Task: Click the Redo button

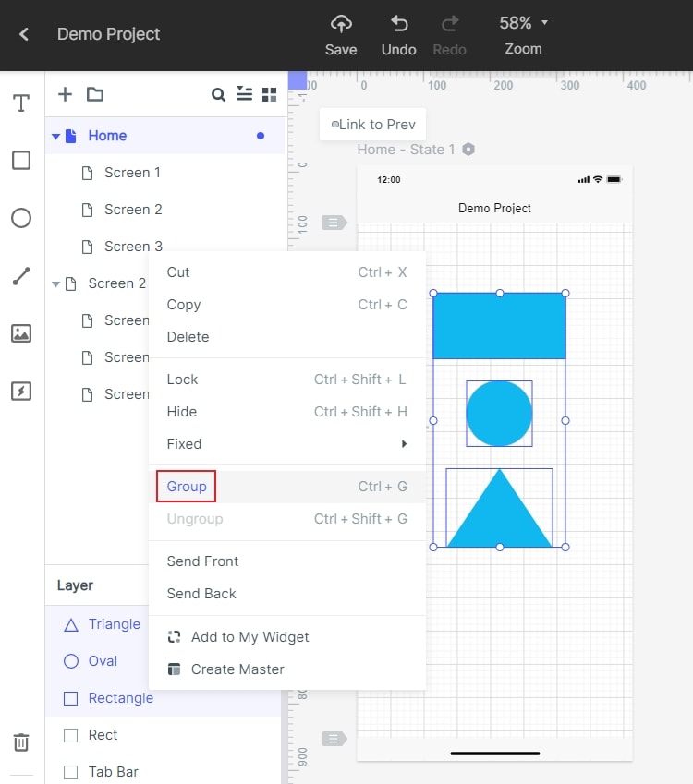Action: [449, 35]
